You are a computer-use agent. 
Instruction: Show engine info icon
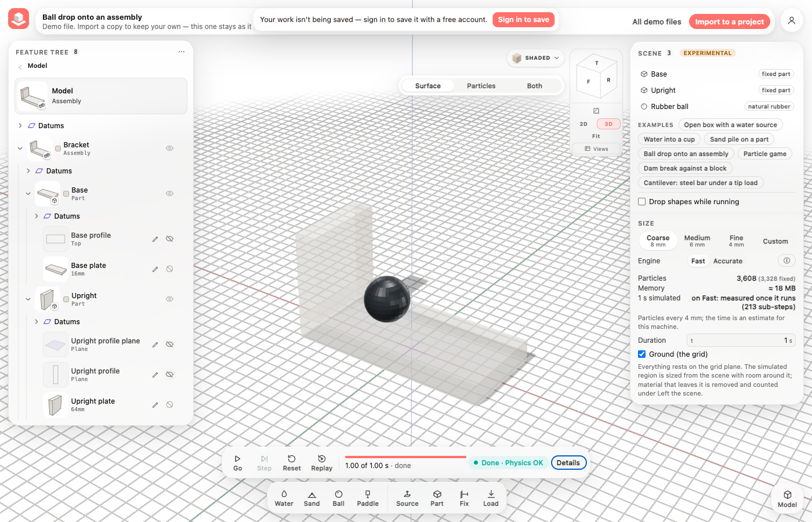787,261
